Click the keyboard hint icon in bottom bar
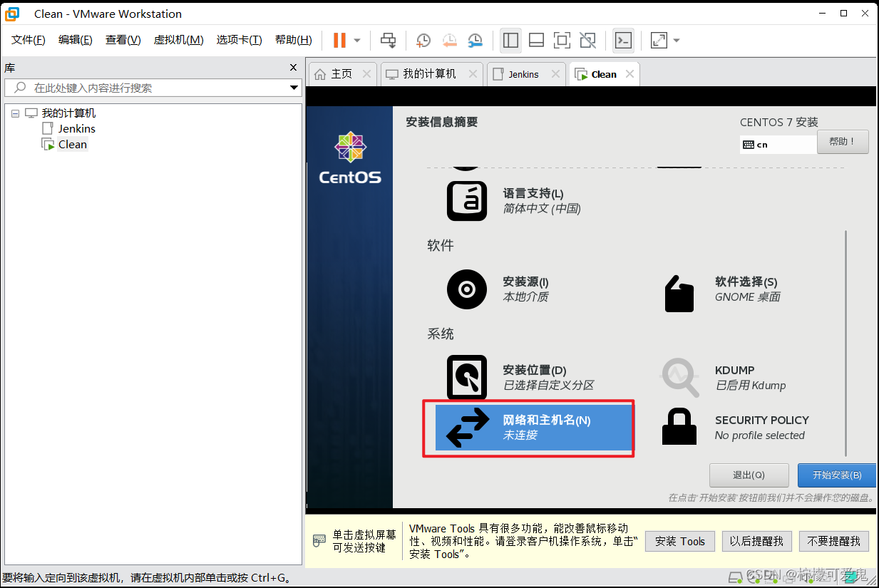 (x=319, y=541)
